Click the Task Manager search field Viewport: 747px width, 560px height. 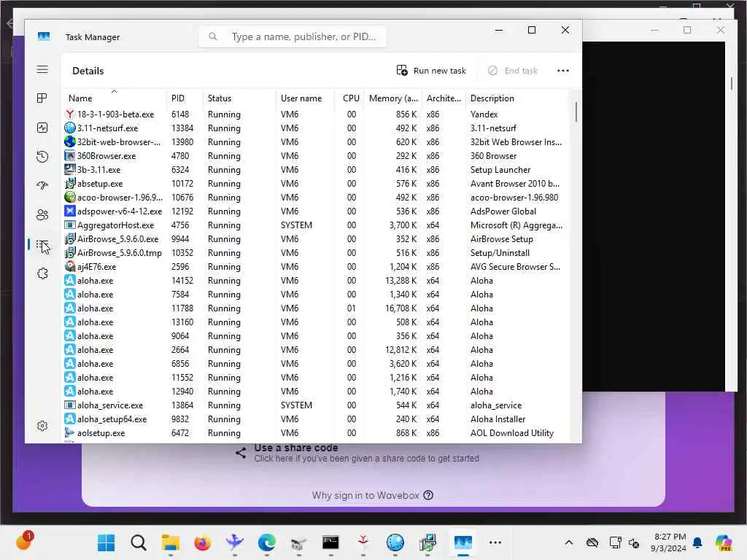coord(293,36)
